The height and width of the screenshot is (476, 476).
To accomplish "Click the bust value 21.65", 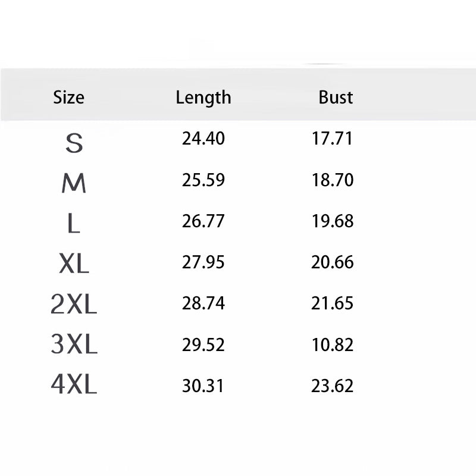I will coord(333,303).
